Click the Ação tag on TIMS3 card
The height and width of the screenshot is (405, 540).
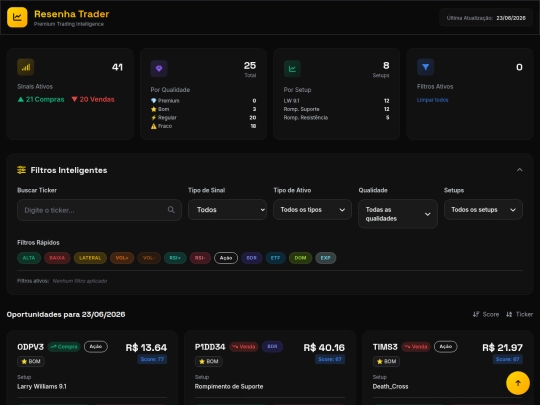click(446, 346)
